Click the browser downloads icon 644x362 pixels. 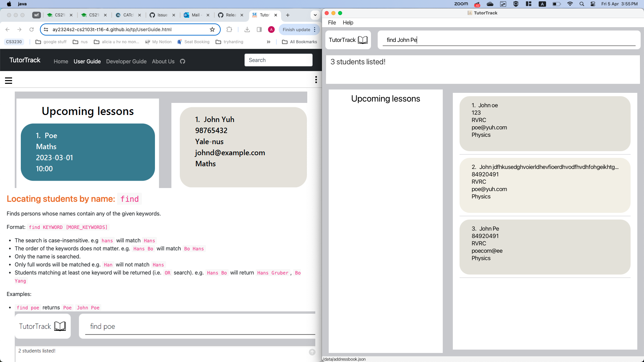247,29
